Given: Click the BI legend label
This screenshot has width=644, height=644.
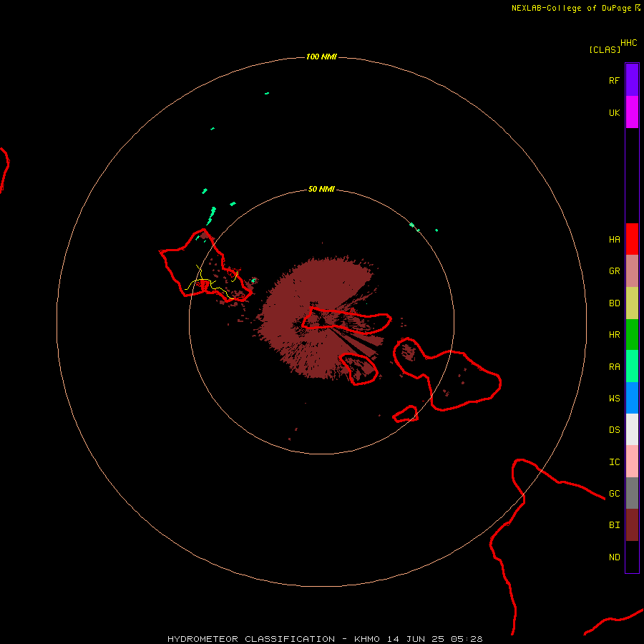Looking at the screenshot, I should pos(614,525).
